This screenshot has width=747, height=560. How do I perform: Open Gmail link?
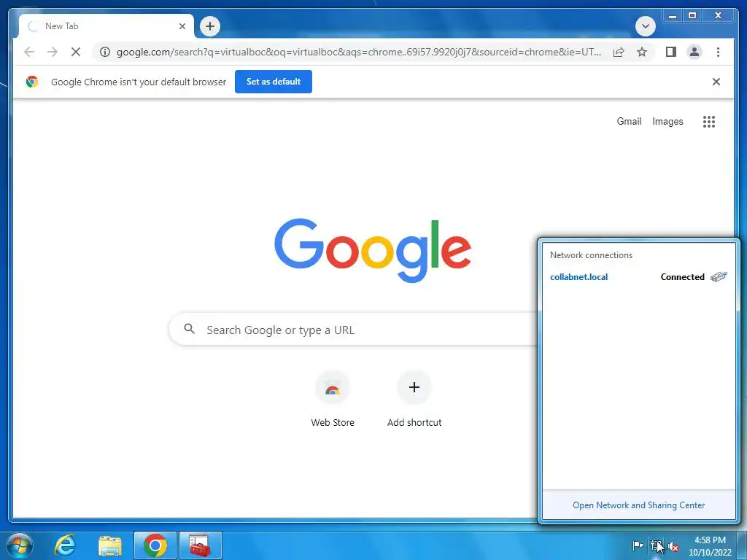[x=629, y=122]
